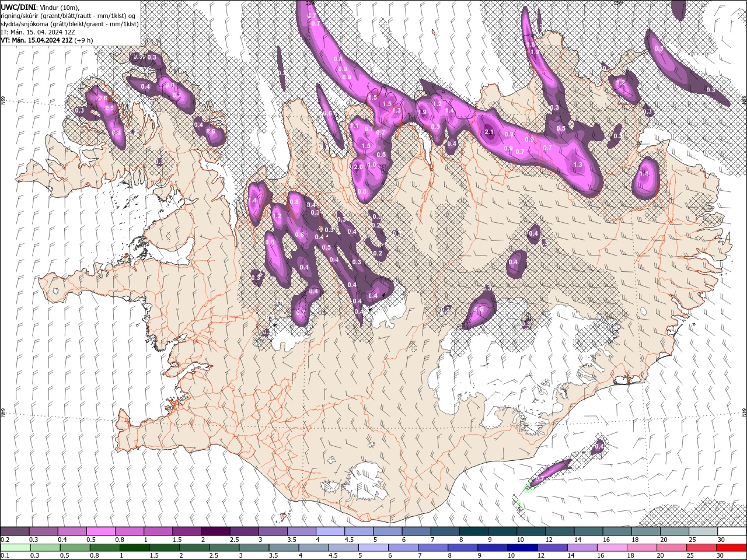
Task: Select the 8 royal blue rain legend swatch
Action: [x=462, y=548]
